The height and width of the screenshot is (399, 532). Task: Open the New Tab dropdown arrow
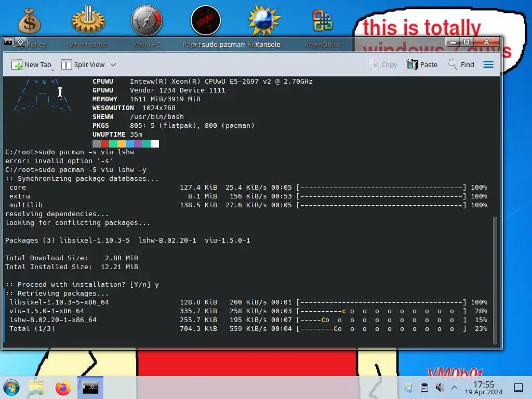52,70
